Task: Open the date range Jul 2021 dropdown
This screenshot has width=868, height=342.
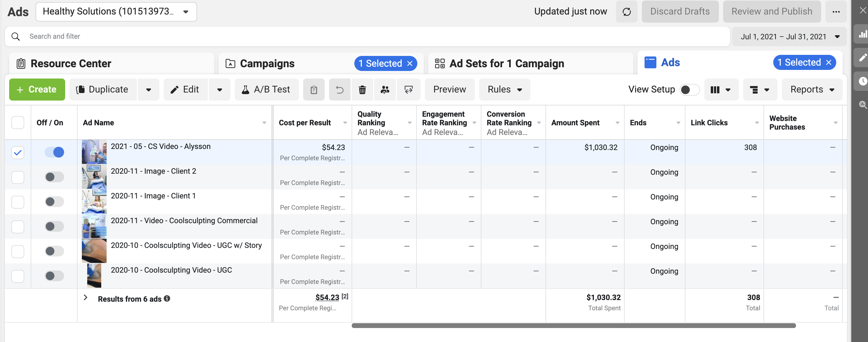Action: 789,37
